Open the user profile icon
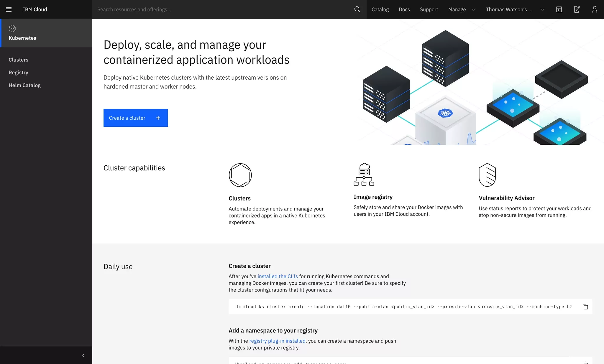This screenshot has width=604, height=364. [595, 9]
